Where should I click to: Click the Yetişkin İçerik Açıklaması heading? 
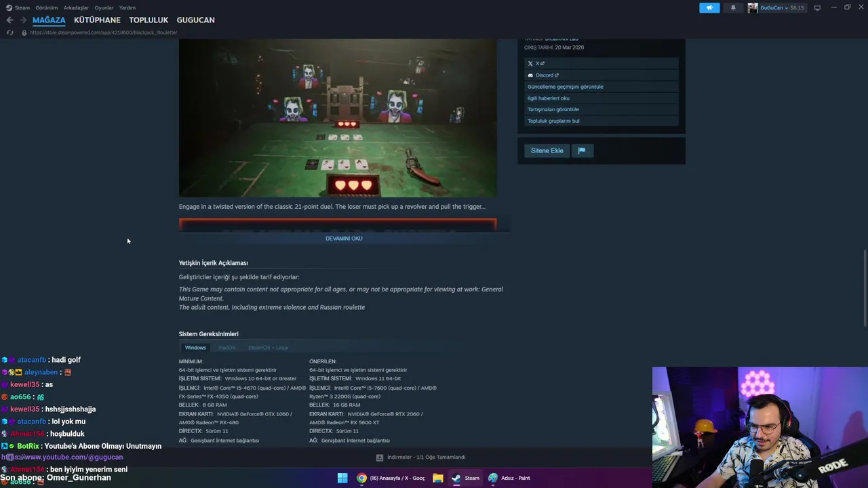[x=214, y=263]
